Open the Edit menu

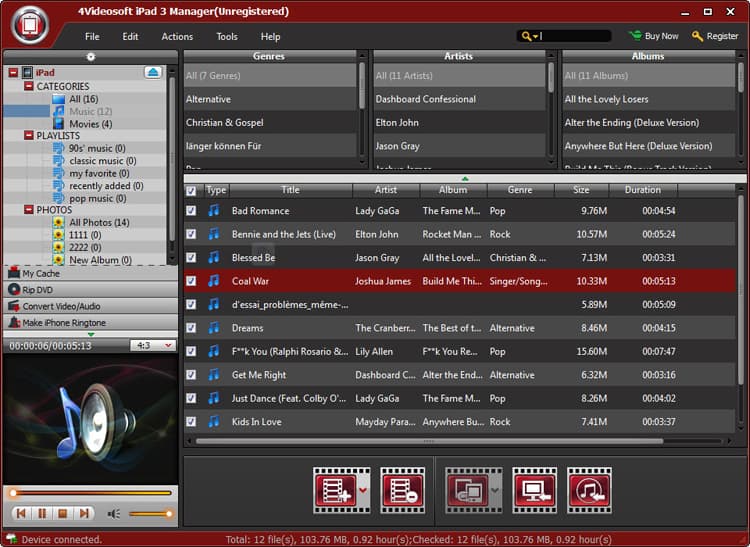coord(130,36)
